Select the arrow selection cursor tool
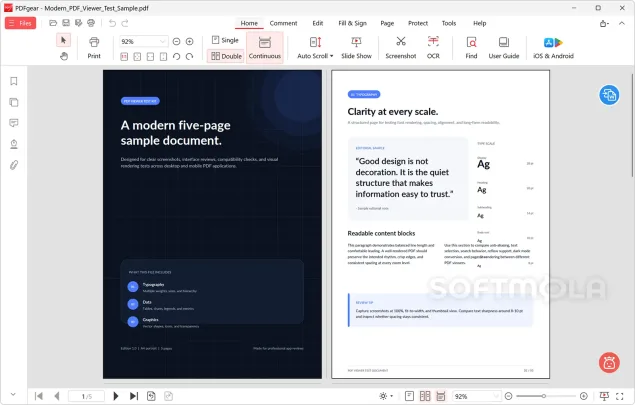This screenshot has height=405, width=635. coord(63,40)
